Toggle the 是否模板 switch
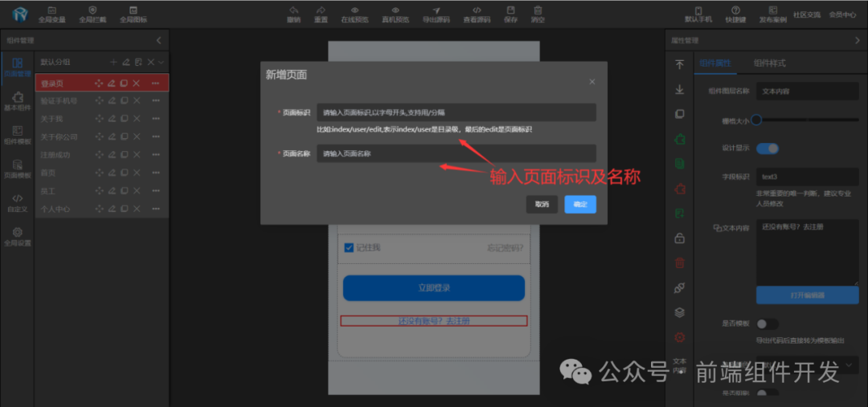Viewport: 868px width, 407px height. [x=768, y=324]
